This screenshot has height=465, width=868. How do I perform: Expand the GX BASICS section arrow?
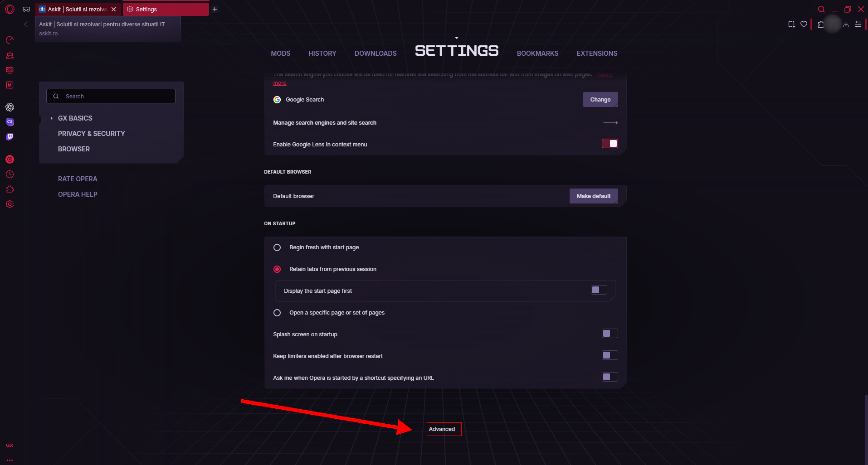52,118
